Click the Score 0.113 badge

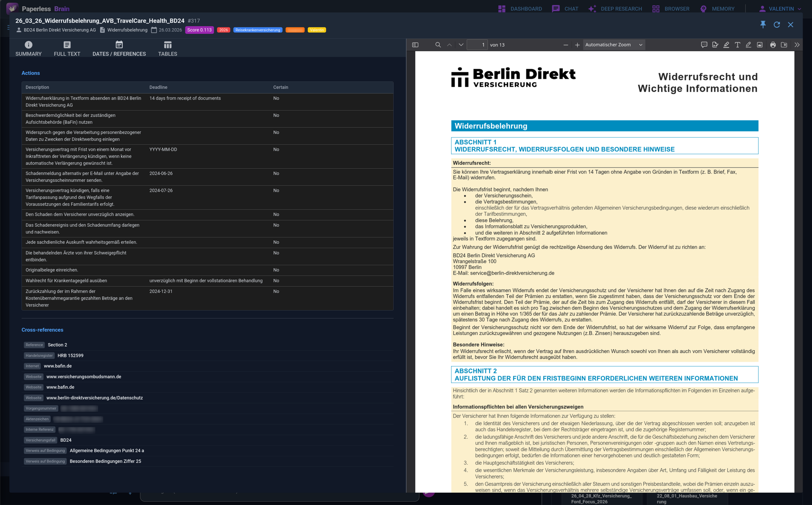(199, 30)
